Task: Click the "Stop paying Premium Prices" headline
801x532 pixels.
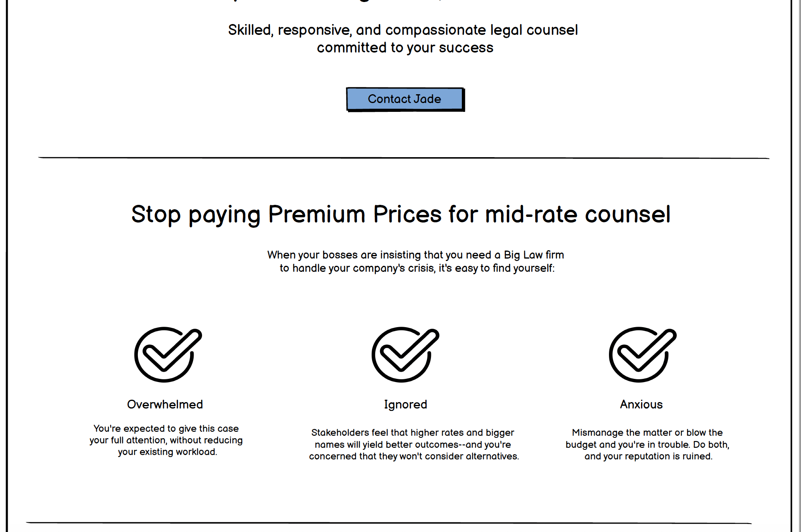Action: tap(401, 214)
